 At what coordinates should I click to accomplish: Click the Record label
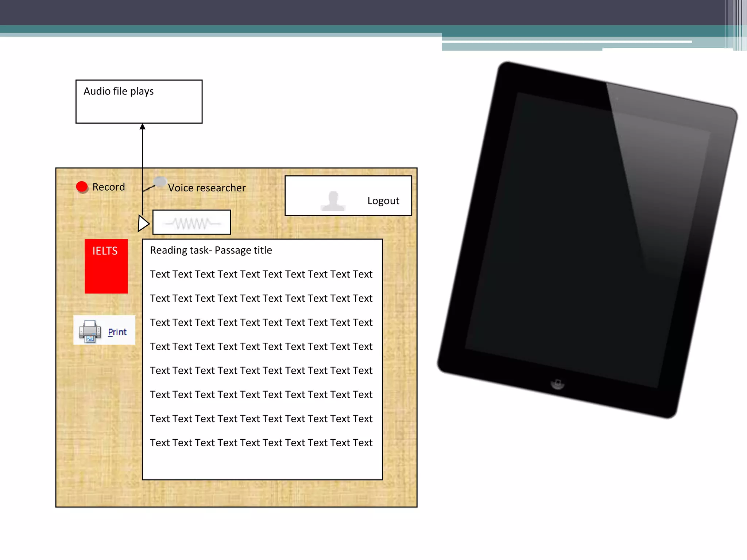pos(108,187)
